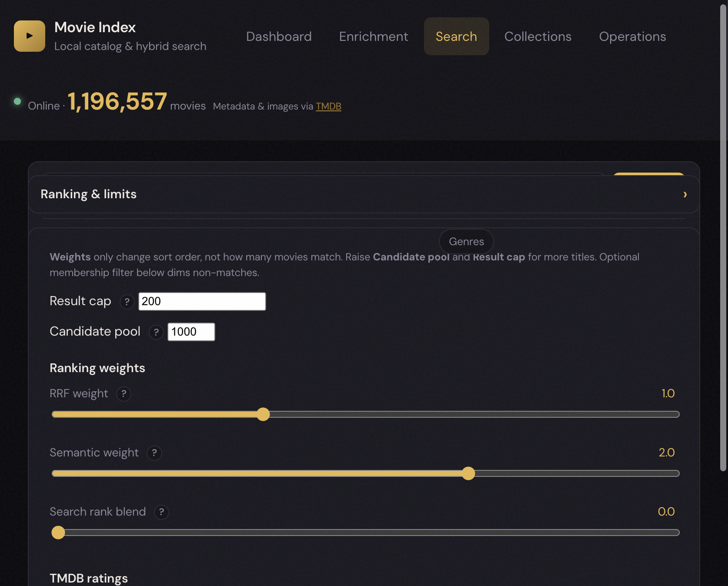This screenshot has width=728, height=586.
Task: Open the Dashboard tab
Action: (279, 37)
